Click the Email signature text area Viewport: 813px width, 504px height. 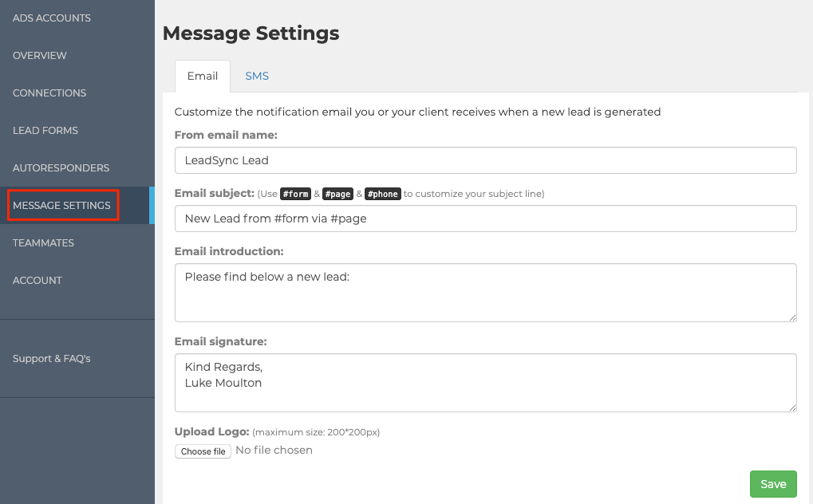[485, 382]
